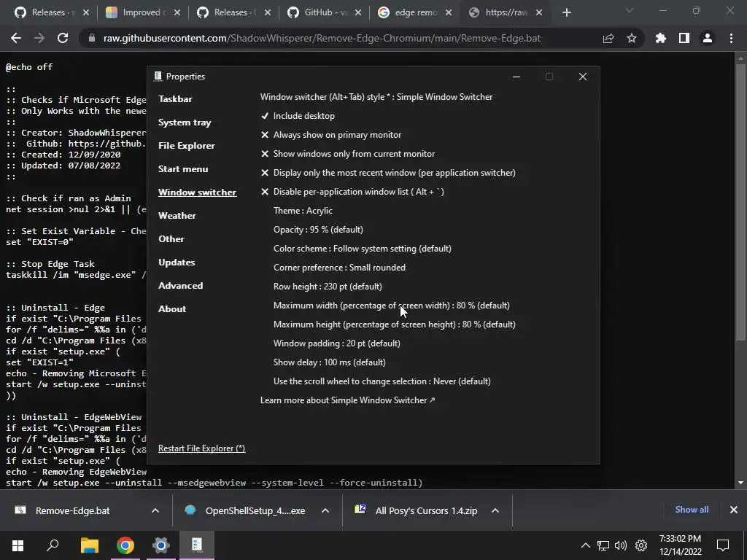This screenshot has height=560, width=747.
Task: Change Window padding 20 pt setting
Action: 337,343
